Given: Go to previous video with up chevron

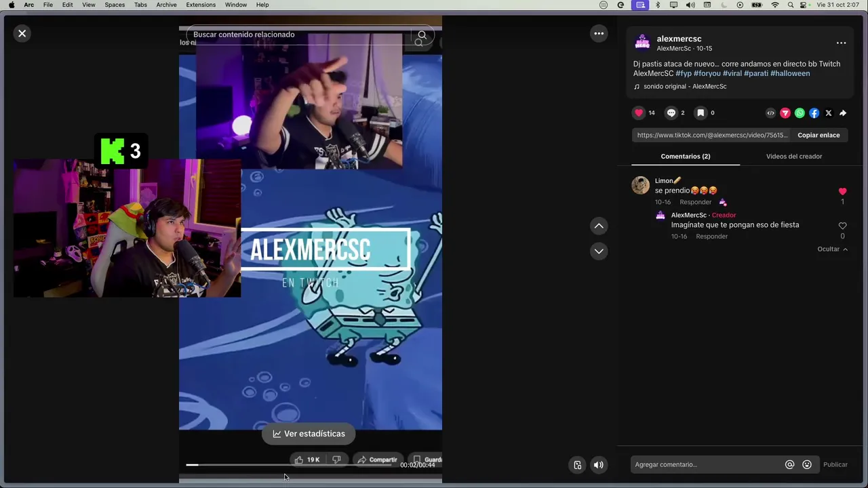Looking at the screenshot, I should point(599,226).
